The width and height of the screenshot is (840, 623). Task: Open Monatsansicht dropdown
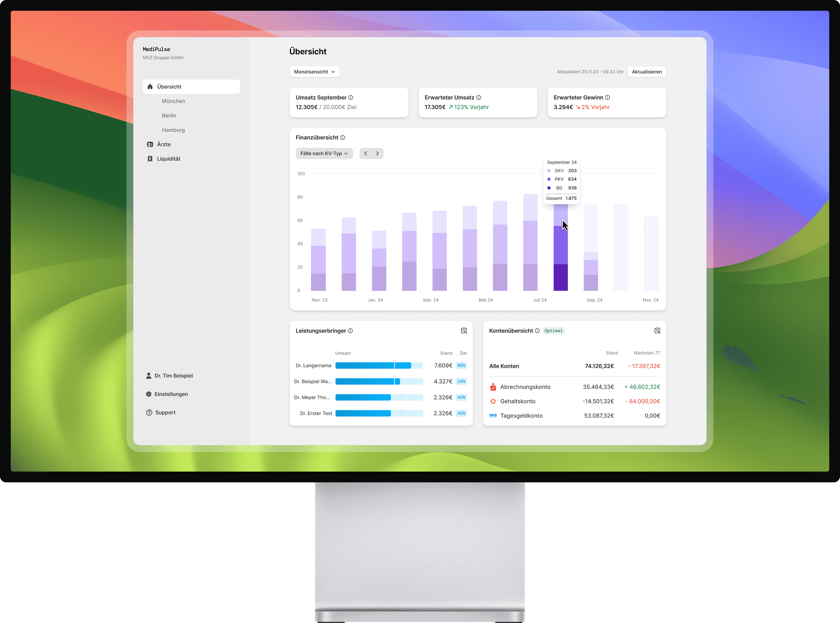coord(314,72)
